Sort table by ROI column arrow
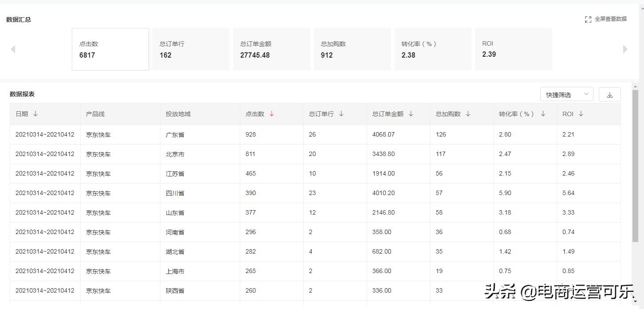 (581, 113)
